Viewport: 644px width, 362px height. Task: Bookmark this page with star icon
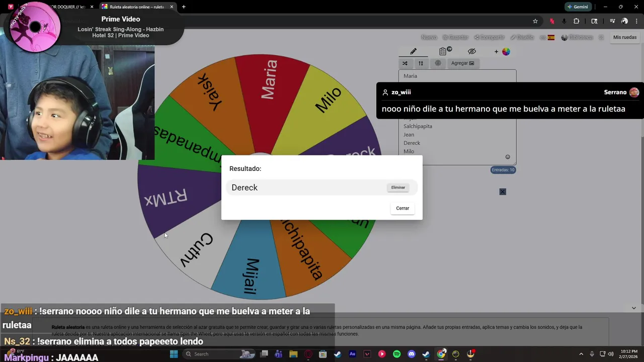point(535,21)
